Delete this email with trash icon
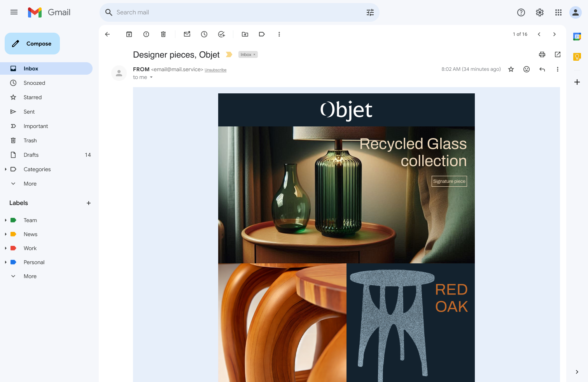The image size is (588, 382). (163, 34)
